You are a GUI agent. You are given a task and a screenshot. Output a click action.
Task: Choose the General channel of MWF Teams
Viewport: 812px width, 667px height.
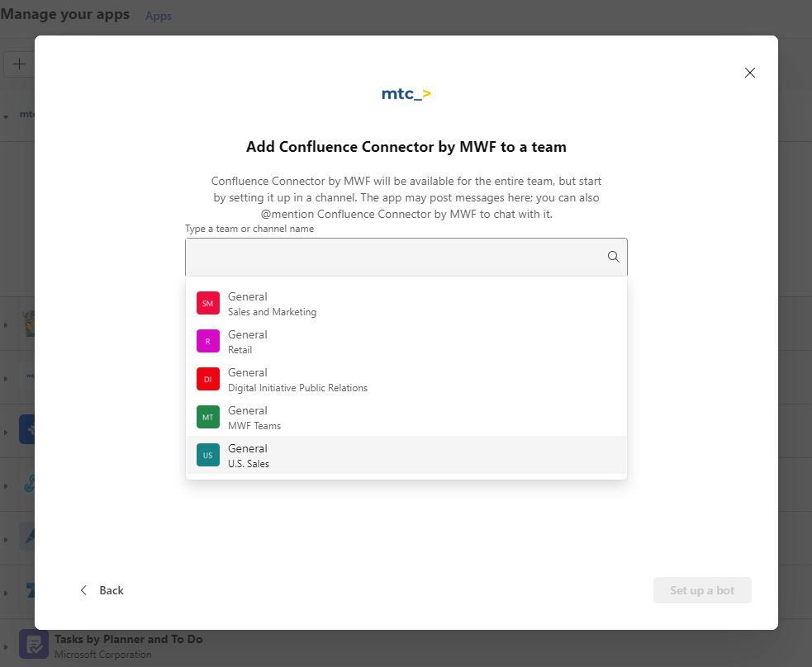(x=372, y=417)
